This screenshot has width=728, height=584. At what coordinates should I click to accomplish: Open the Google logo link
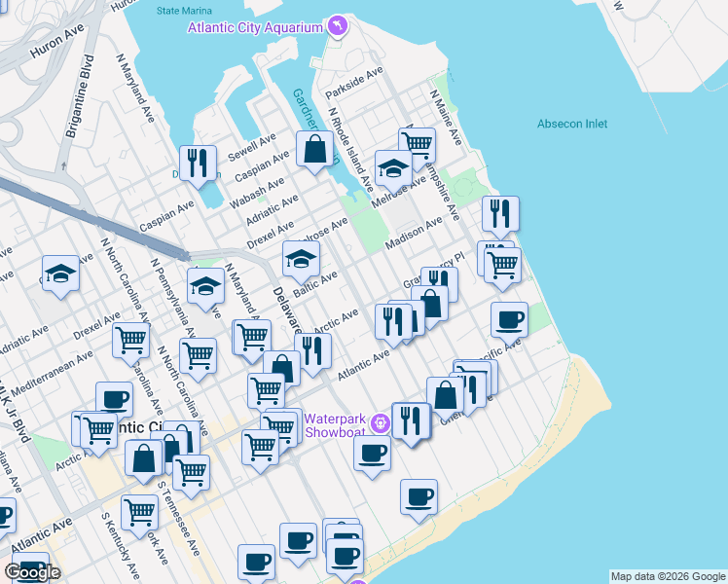(x=32, y=572)
